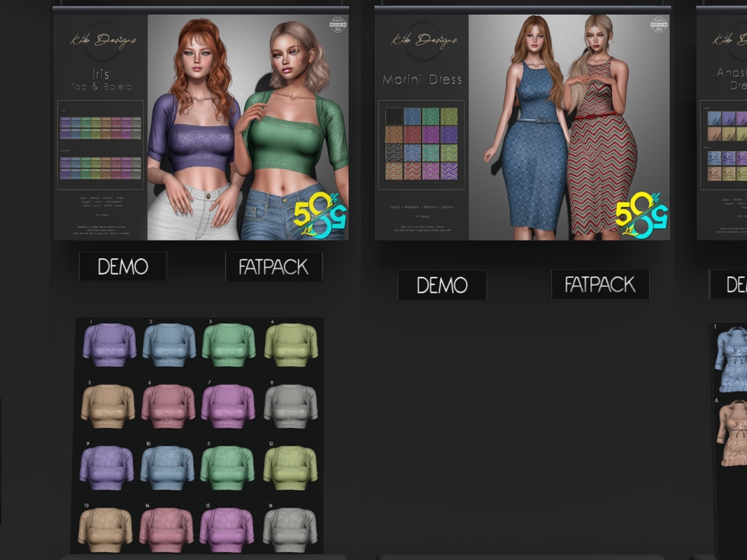Image resolution: width=747 pixels, height=560 pixels.
Task: Select the blue top numbered 2
Action: tap(169, 344)
